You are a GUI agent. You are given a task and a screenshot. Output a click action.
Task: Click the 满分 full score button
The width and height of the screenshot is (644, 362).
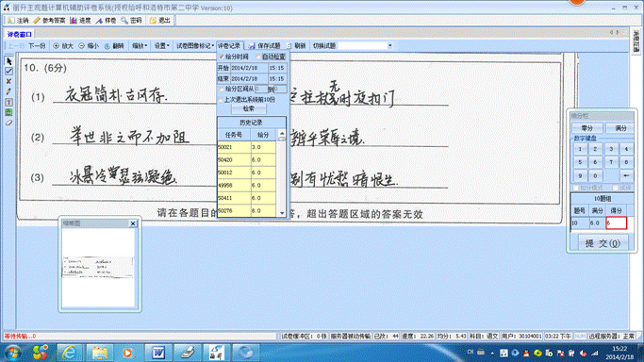619,128
